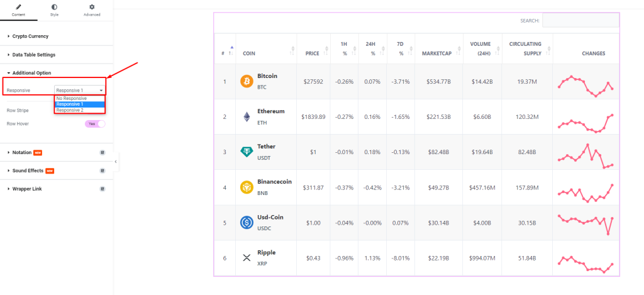Screen dimensions: 644x295
Task: Click Ethereum circulating supply 120.32M
Action: [x=527, y=117]
